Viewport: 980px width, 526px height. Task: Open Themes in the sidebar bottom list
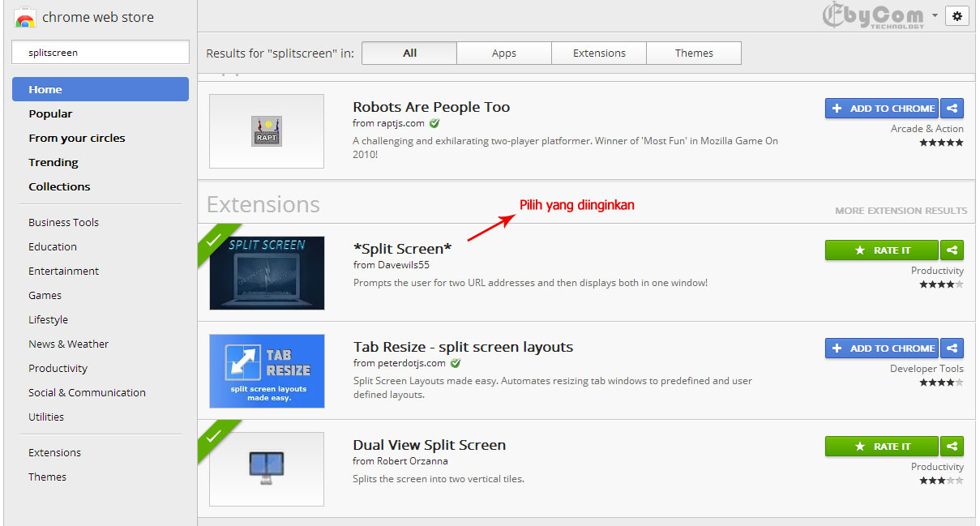click(x=47, y=477)
